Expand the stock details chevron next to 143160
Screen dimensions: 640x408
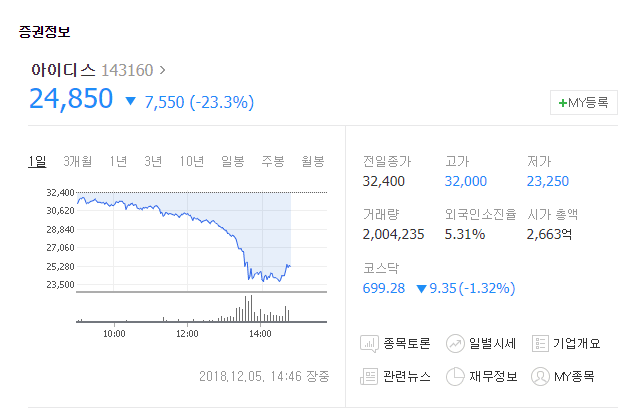point(162,70)
